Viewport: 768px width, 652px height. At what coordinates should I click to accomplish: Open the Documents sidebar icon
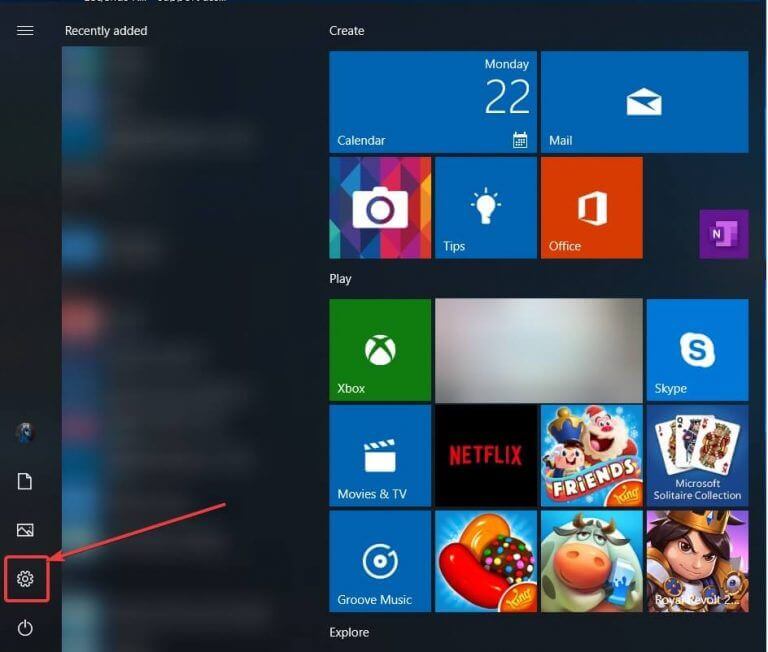[x=25, y=482]
